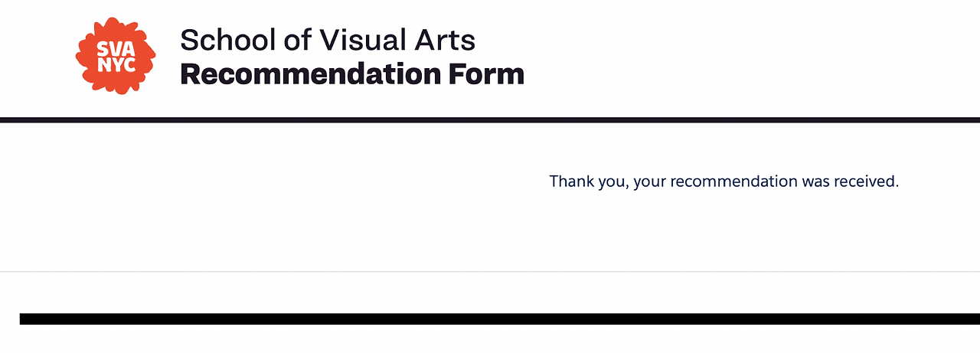
Task: Click the thin gray separator line
Action: [x=490, y=271]
